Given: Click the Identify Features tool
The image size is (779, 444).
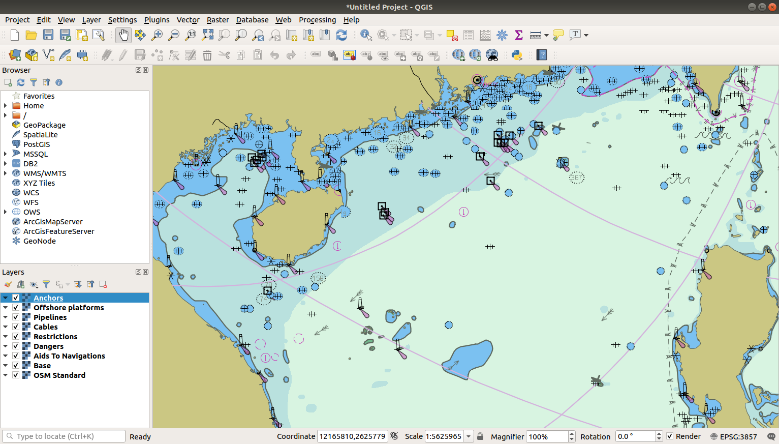Looking at the screenshot, I should 366,35.
